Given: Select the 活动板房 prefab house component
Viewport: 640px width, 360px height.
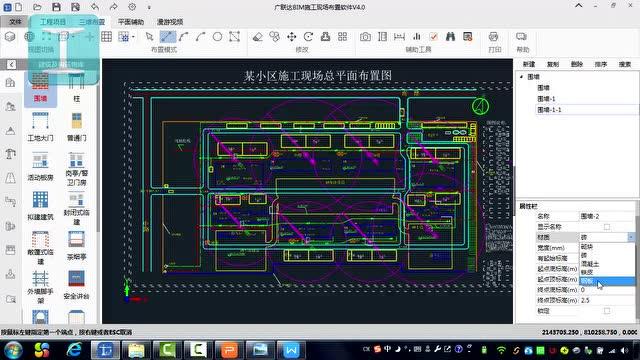Looking at the screenshot, I should pyautogui.click(x=40, y=167).
